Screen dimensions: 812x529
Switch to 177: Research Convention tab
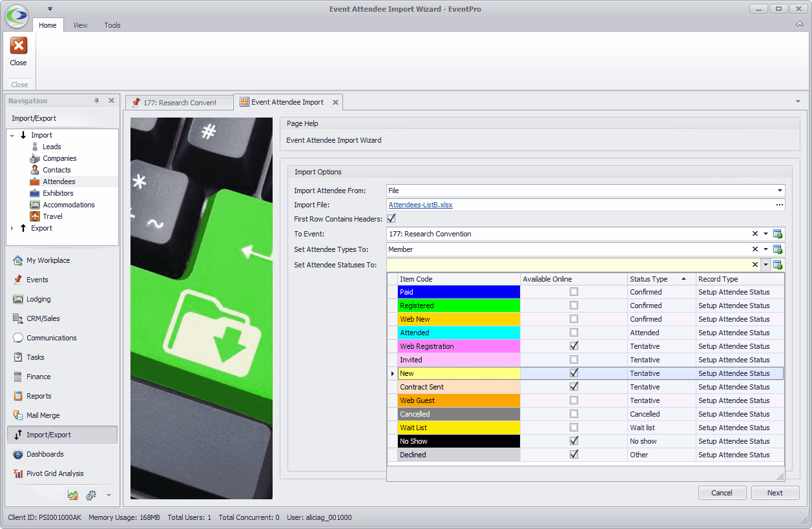(x=179, y=103)
